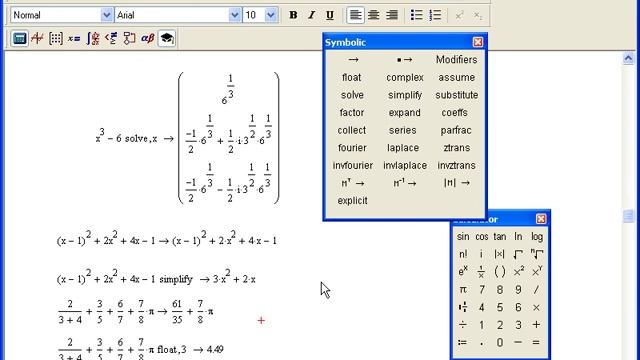Insert the substitute keyword
The width and height of the screenshot is (640, 360).
point(456,95)
